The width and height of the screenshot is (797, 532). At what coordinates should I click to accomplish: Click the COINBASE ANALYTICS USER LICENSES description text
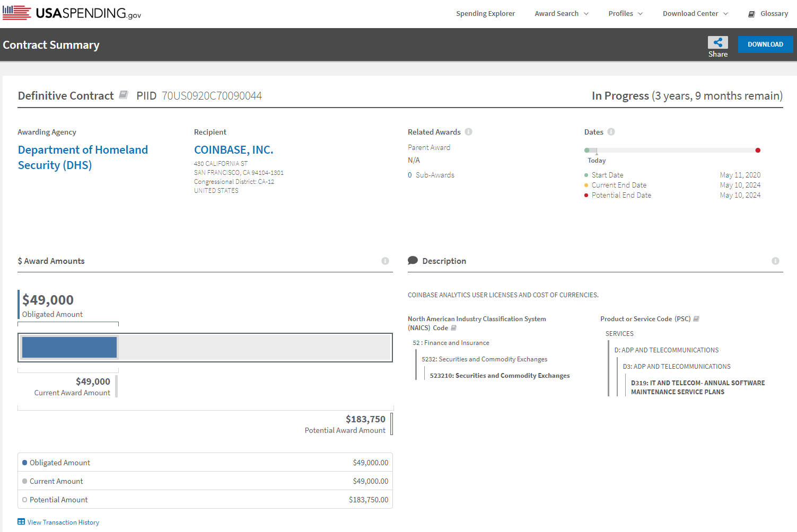click(x=503, y=295)
